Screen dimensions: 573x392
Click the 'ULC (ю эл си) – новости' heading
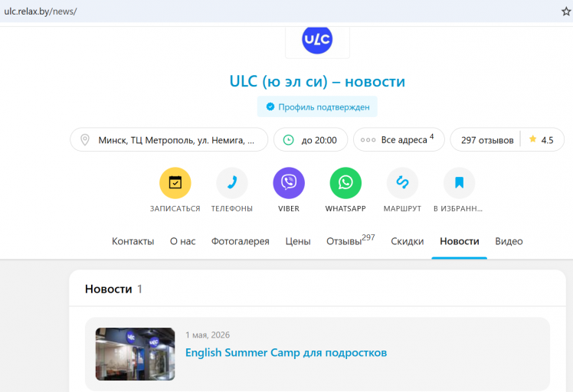pos(317,81)
